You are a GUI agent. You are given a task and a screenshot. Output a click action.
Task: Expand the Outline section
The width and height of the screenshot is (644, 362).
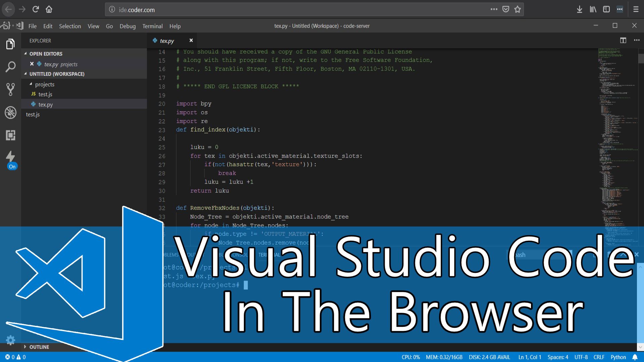pyautogui.click(x=39, y=347)
